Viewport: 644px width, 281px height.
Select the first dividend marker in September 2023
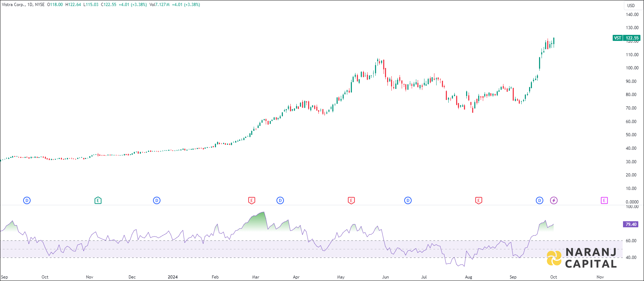[x=27, y=201]
